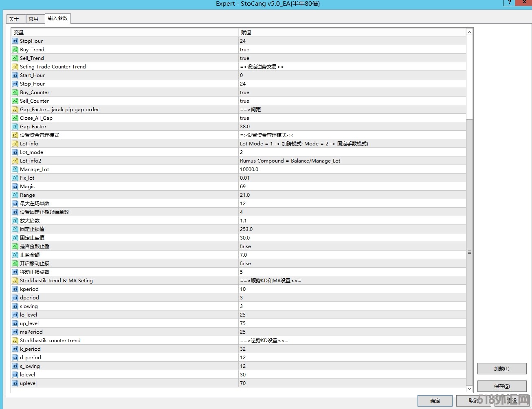Select the lolevel value 30

[x=352, y=375]
